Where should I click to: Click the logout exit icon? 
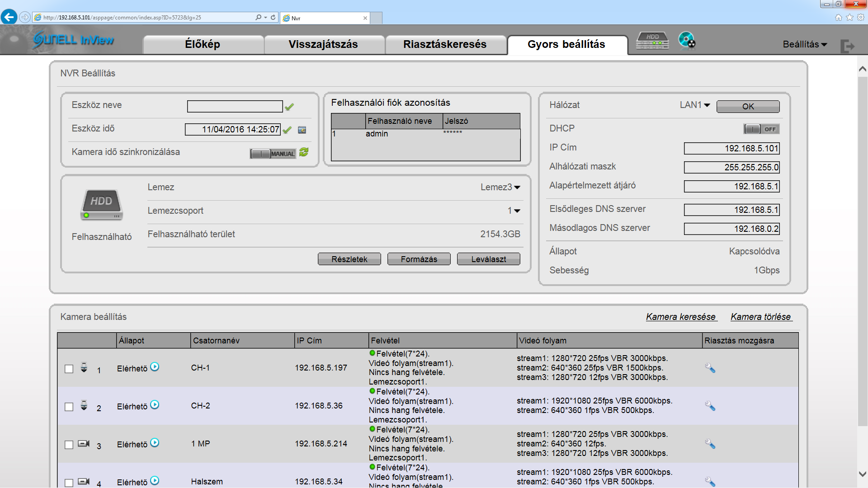[847, 46]
